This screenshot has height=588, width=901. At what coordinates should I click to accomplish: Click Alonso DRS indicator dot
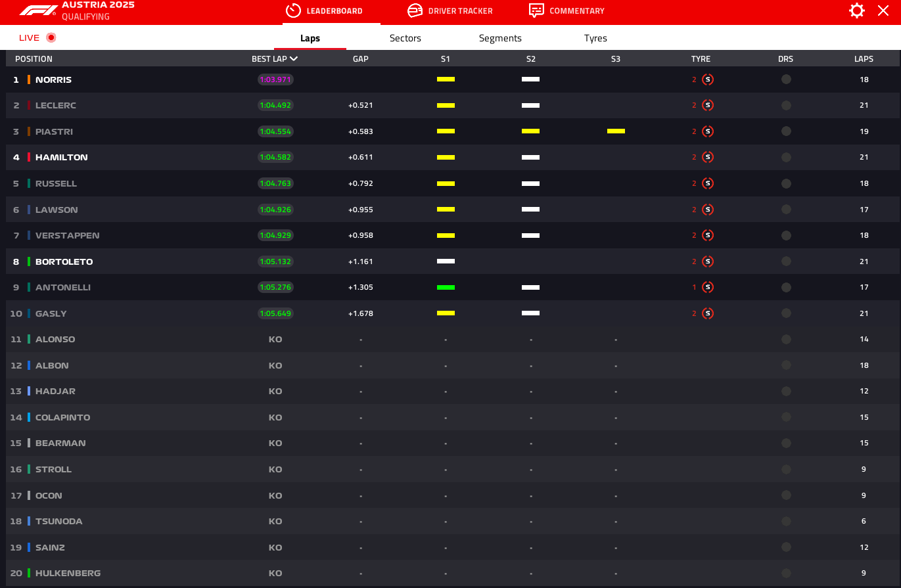pos(786,339)
